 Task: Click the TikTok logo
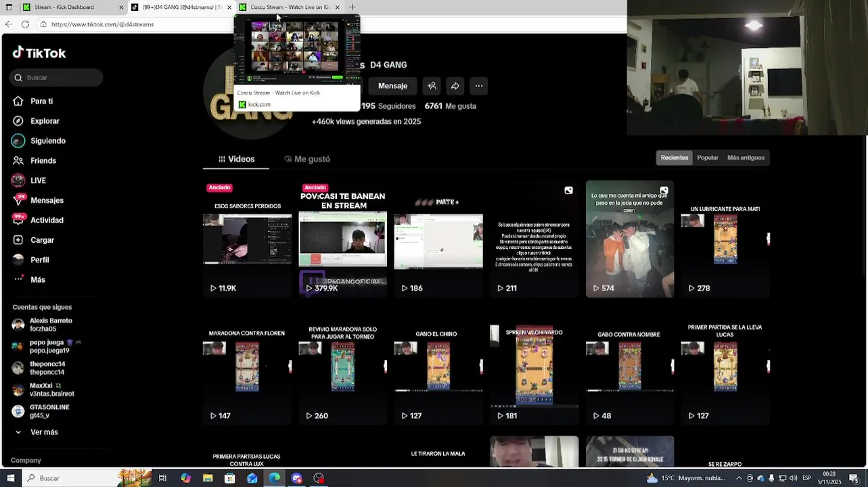click(x=39, y=53)
